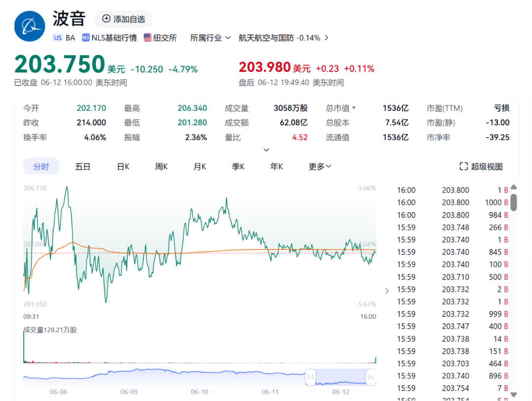Collapse the trade list side panel arrow
The height and width of the screenshot is (401, 532).
[387, 291]
